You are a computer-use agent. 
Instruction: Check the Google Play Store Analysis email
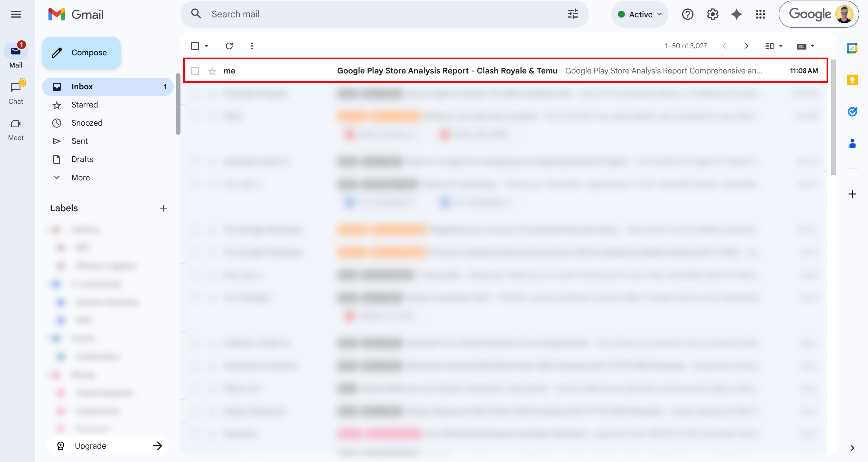(x=196, y=71)
